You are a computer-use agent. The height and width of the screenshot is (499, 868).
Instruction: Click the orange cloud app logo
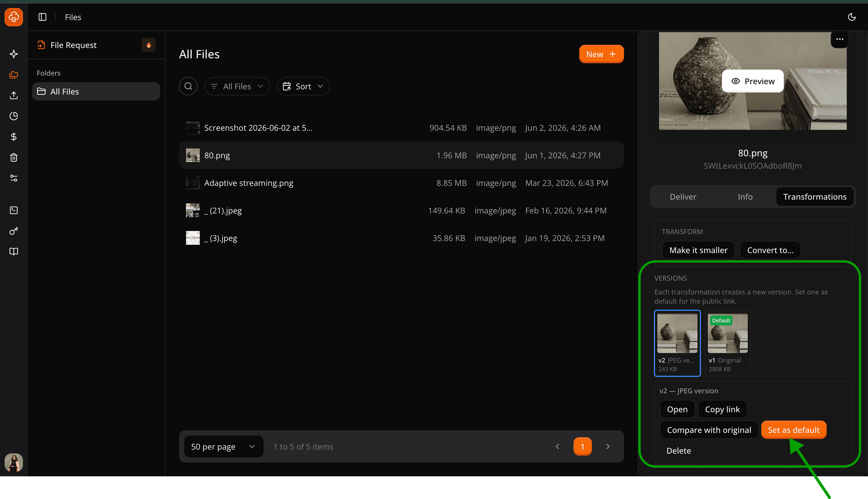pos(14,17)
